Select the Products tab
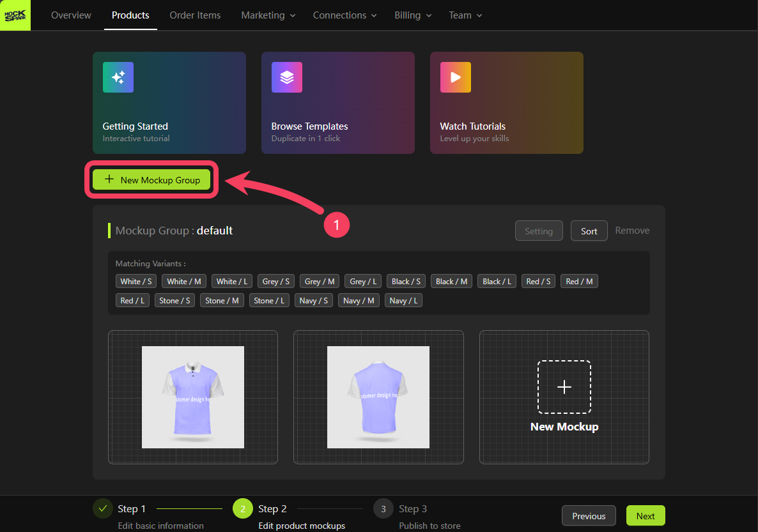 [130, 15]
